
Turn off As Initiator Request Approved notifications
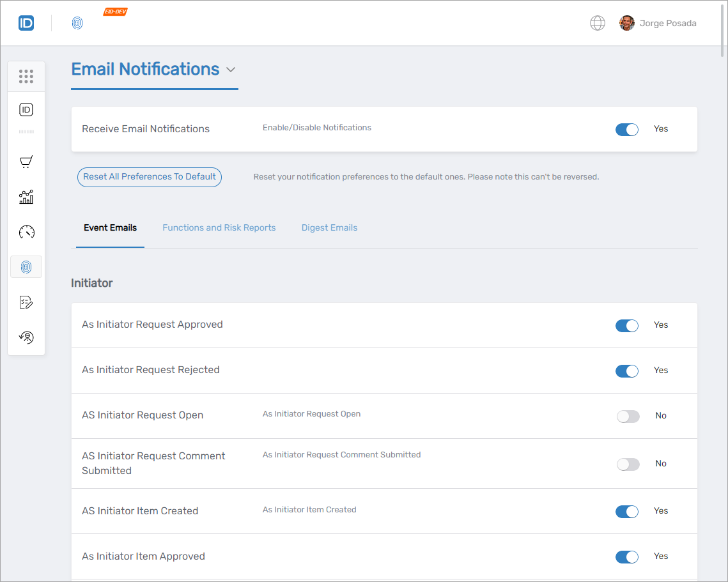pos(626,325)
